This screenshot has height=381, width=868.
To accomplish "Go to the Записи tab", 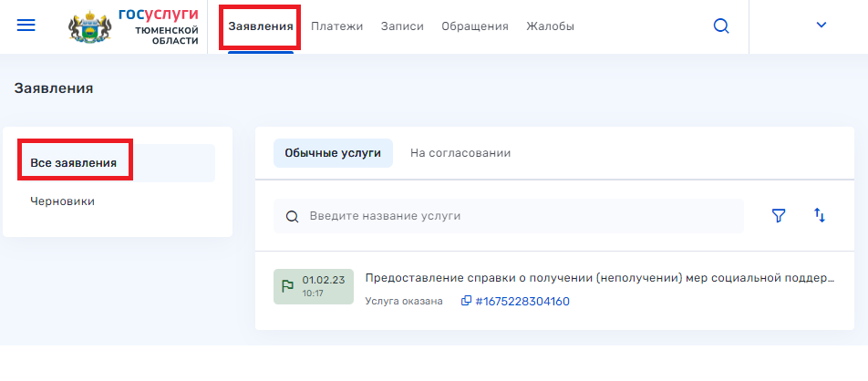I will click(402, 26).
